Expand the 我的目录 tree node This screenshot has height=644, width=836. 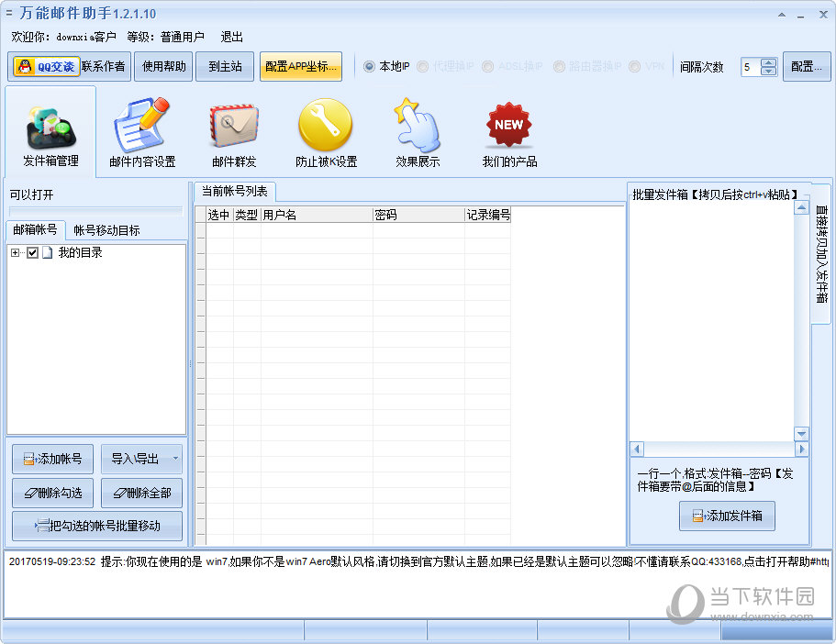pos(15,252)
